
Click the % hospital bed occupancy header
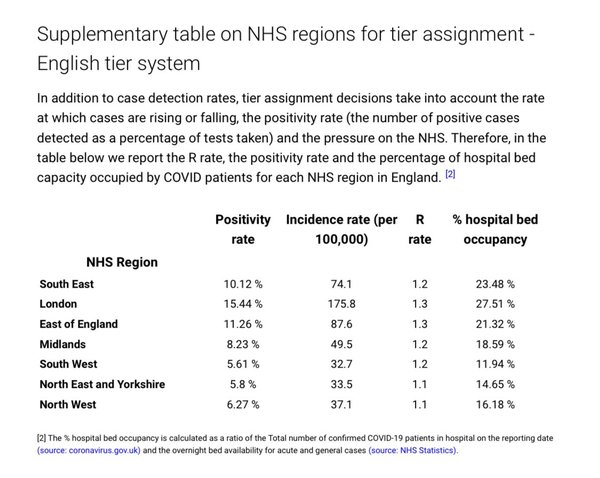495,229
